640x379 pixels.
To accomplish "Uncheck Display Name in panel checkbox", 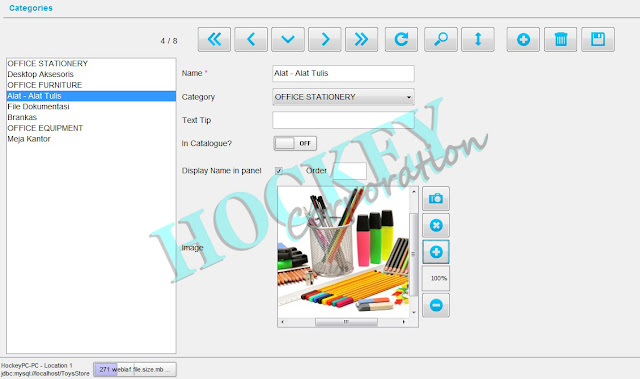I will [279, 171].
